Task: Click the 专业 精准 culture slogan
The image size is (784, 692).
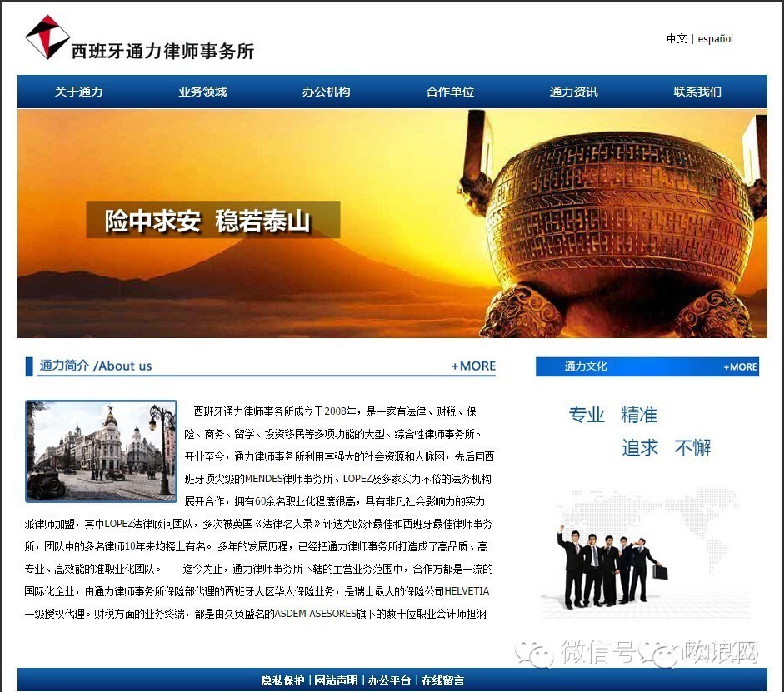Action: (x=613, y=415)
